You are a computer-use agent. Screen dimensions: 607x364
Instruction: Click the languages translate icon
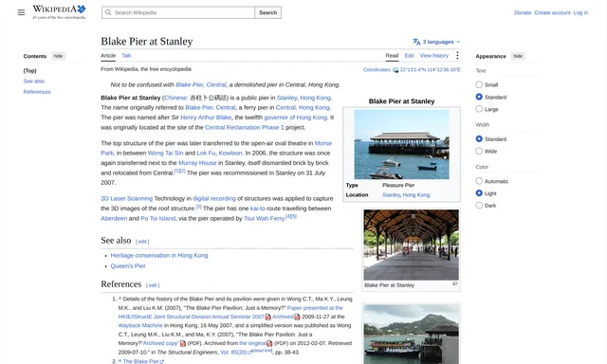[416, 42]
